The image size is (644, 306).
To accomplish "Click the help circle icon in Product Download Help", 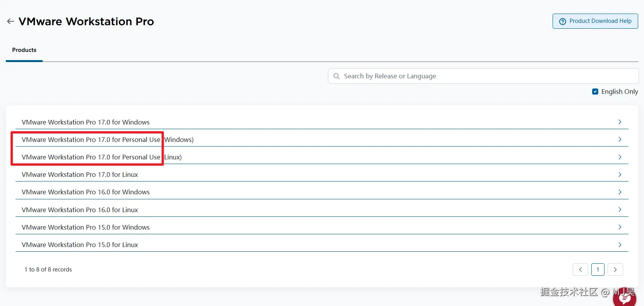I will [x=563, y=21].
